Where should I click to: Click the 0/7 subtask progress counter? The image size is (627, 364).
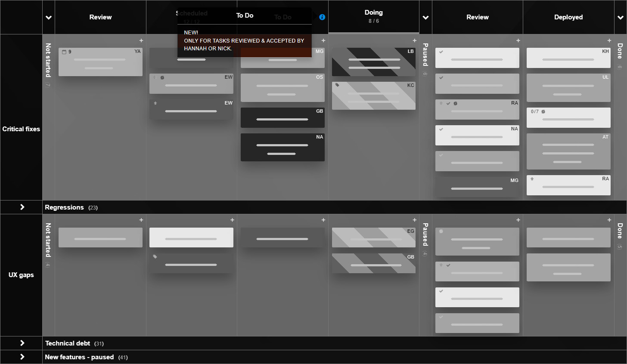(534, 111)
